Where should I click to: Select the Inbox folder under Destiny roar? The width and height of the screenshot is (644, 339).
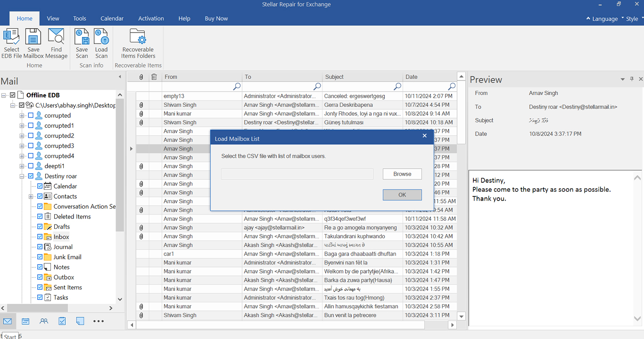click(61, 237)
